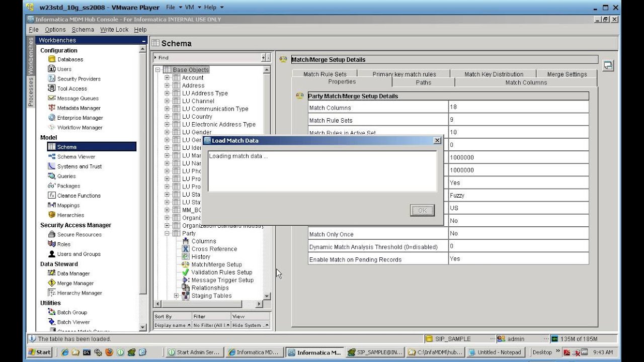Open the Tool Access tool
Image resolution: width=644 pixels, height=362 pixels.
67,88
